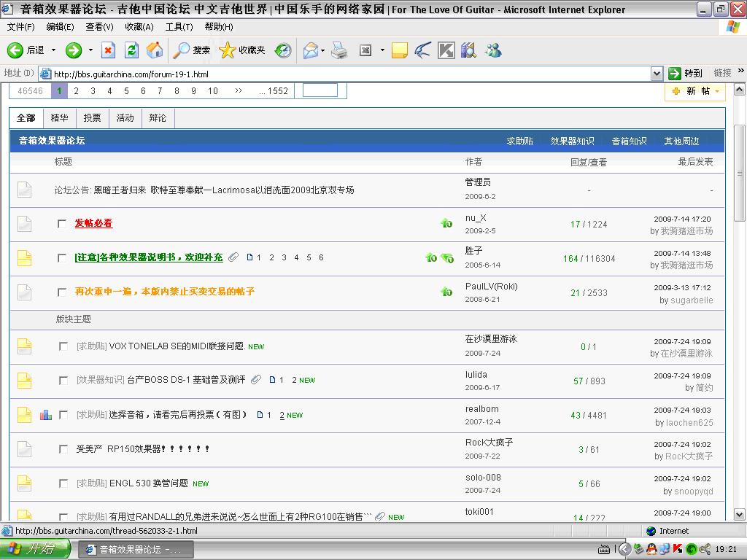Click attachment paperclip on BOSS DS-1 thread

click(x=256, y=379)
